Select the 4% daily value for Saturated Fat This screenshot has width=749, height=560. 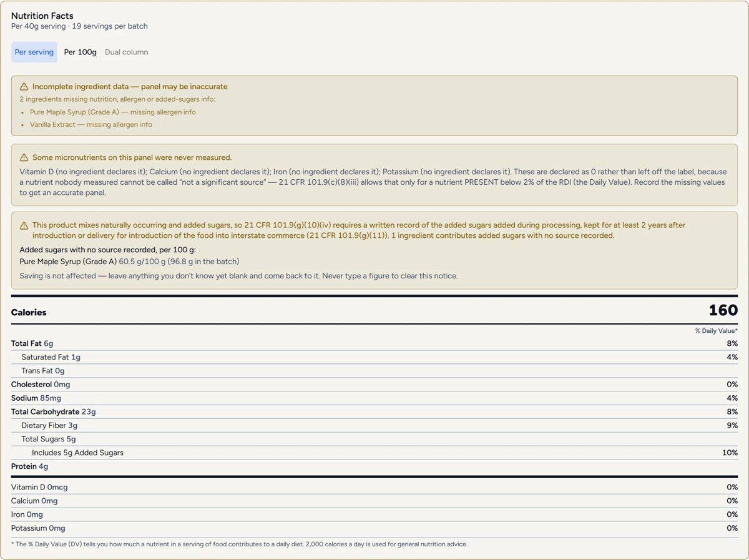732,357
